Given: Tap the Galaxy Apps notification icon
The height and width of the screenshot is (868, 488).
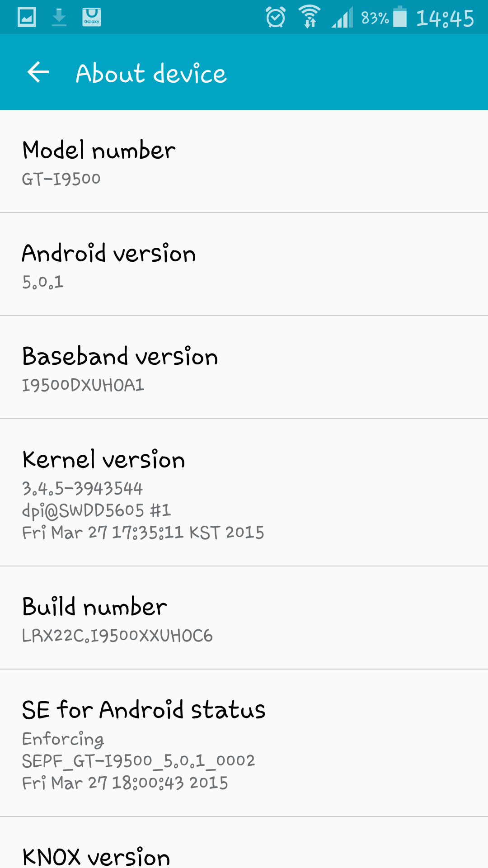Looking at the screenshot, I should [92, 17].
